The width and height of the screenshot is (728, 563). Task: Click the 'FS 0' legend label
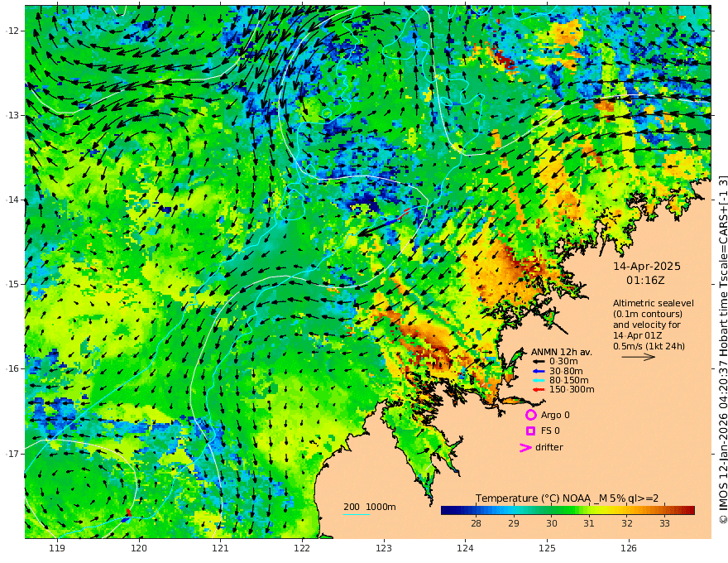tap(550, 431)
